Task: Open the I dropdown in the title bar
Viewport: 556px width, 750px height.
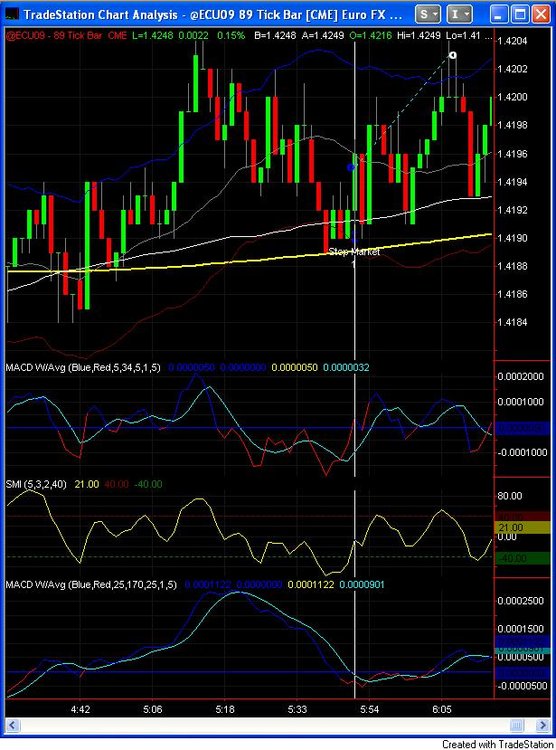Action: pyautogui.click(x=458, y=14)
